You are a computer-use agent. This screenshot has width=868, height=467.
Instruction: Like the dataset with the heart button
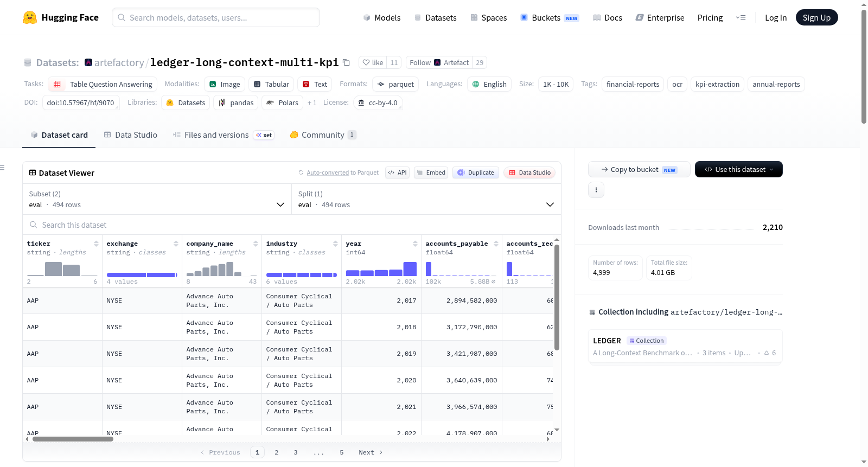point(373,62)
